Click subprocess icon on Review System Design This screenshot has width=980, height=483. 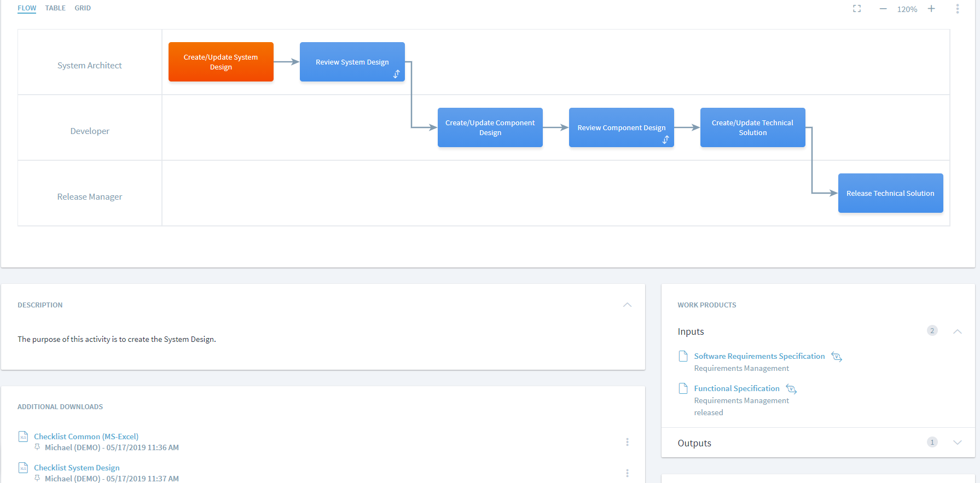click(396, 74)
